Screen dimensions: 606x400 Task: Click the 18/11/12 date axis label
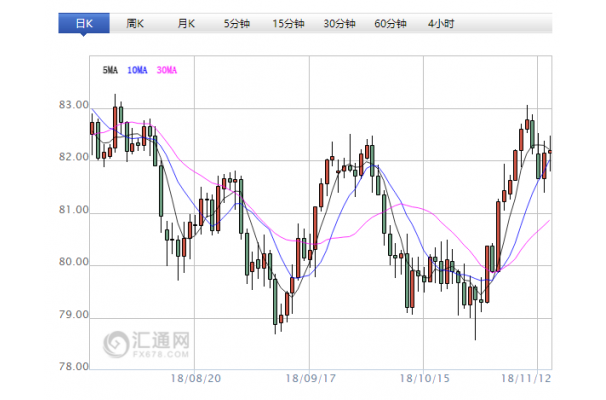coord(526,378)
